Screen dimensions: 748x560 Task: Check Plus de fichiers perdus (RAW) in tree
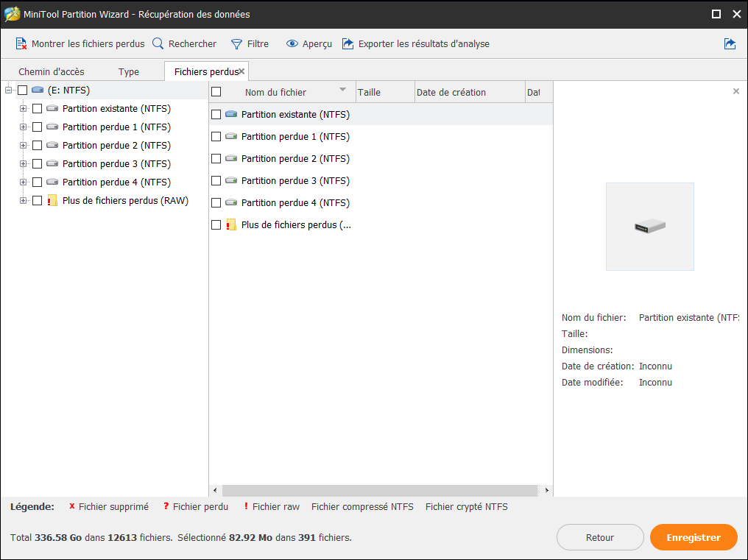tap(38, 200)
